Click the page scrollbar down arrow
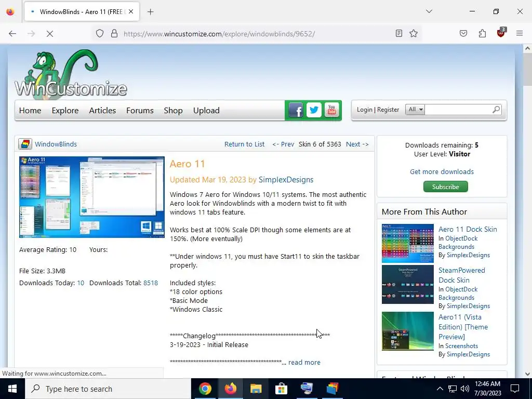The image size is (532, 399). click(x=527, y=374)
